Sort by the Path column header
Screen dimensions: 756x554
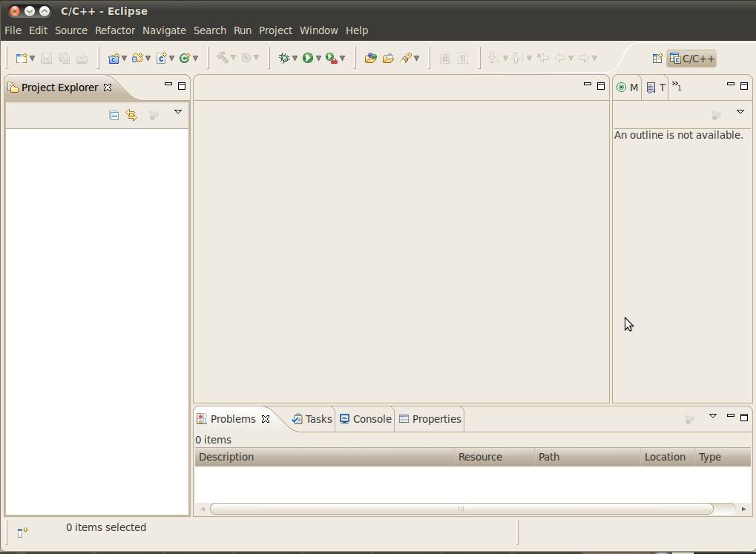tap(588, 457)
